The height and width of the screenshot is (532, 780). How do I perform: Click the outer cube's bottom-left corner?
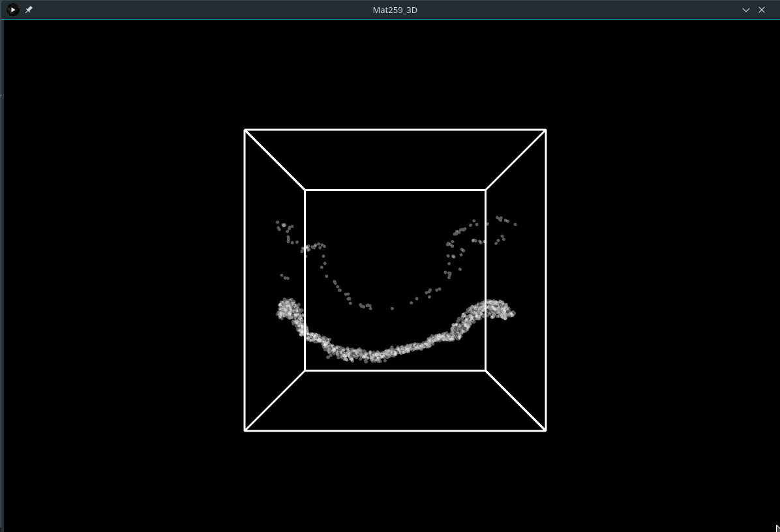(245, 430)
